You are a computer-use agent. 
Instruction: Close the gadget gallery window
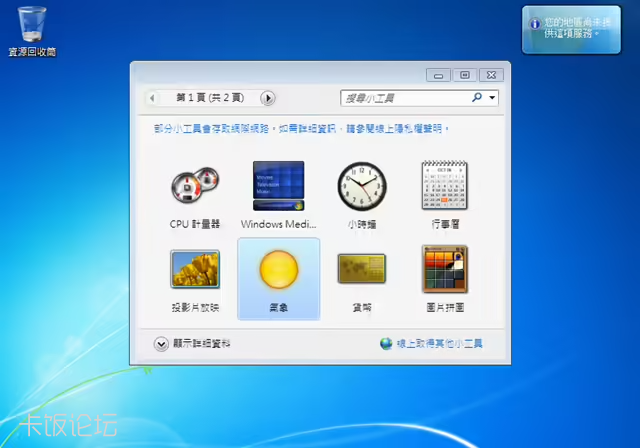pos(491,75)
